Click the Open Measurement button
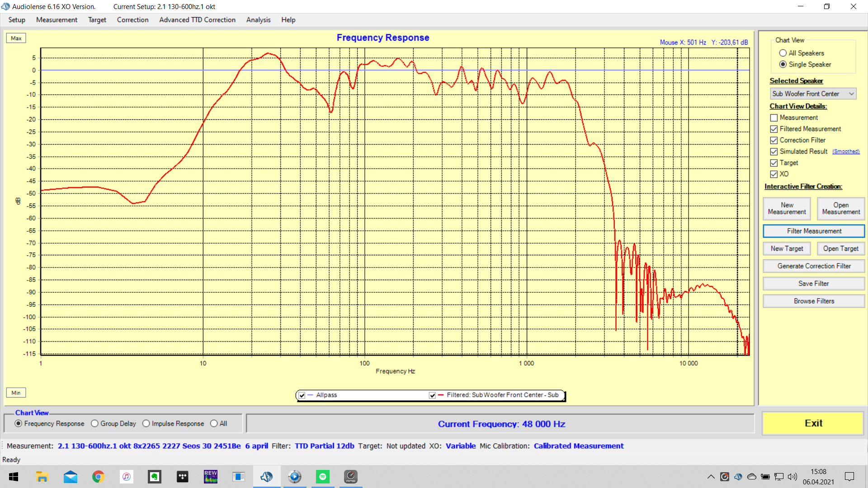Screen dimensions: 868x488 [x=841, y=208]
